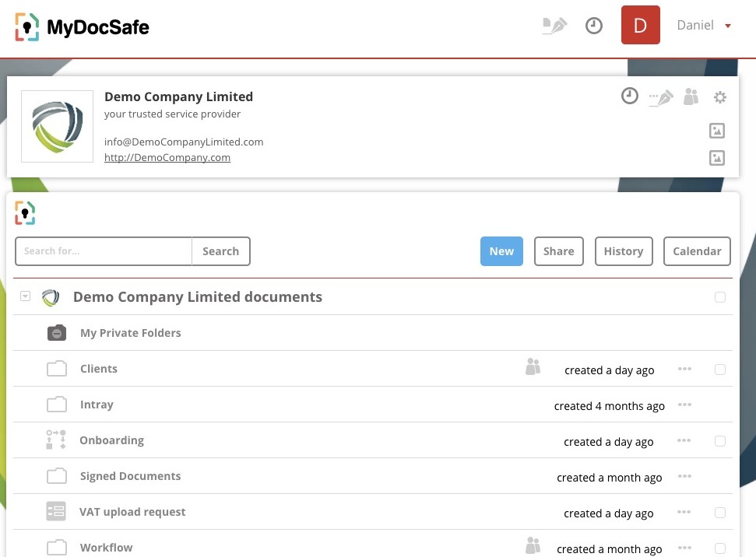Click the upper image upload icon on company card
This screenshot has height=557, width=756.
pos(716,131)
